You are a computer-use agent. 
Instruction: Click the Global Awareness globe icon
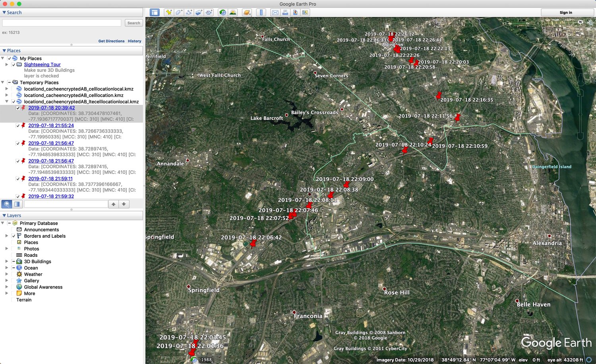[x=19, y=287]
